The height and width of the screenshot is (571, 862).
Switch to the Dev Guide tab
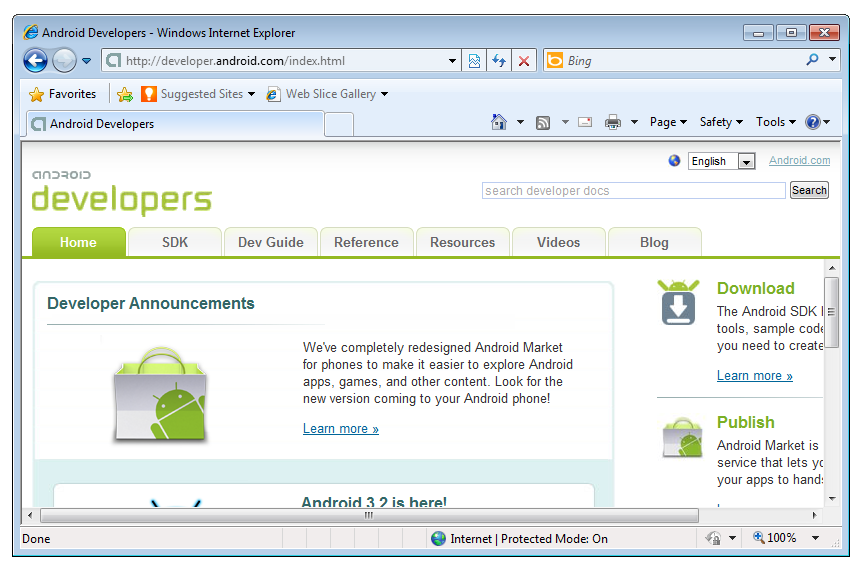click(x=270, y=242)
